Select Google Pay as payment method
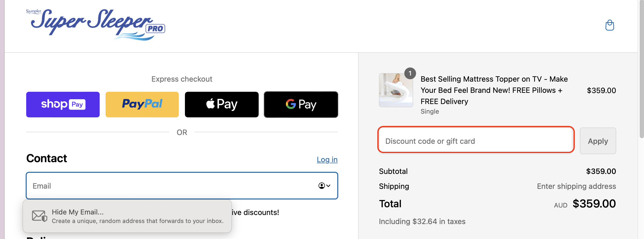The height and width of the screenshot is (239, 644). [301, 104]
